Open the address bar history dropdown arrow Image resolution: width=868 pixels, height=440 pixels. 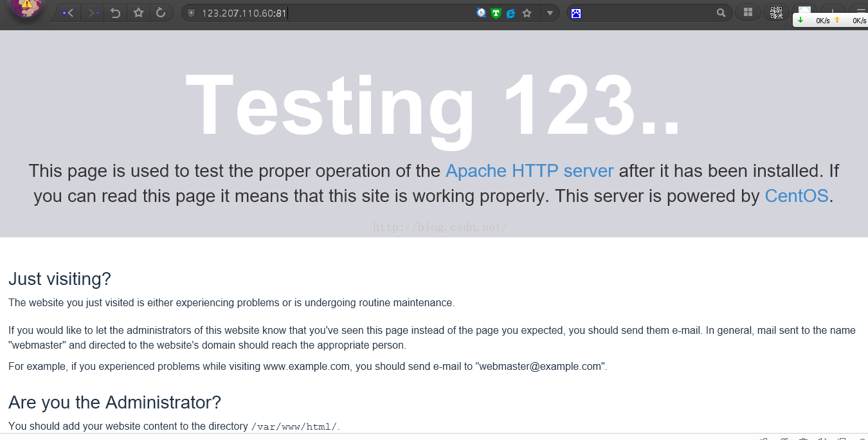[550, 13]
